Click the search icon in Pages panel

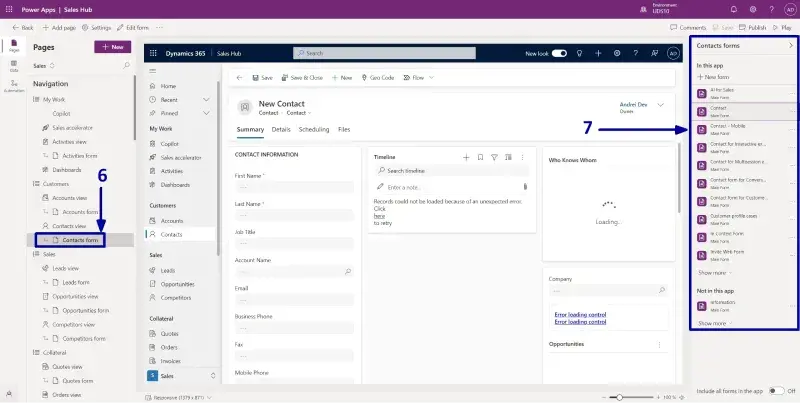coord(127,65)
